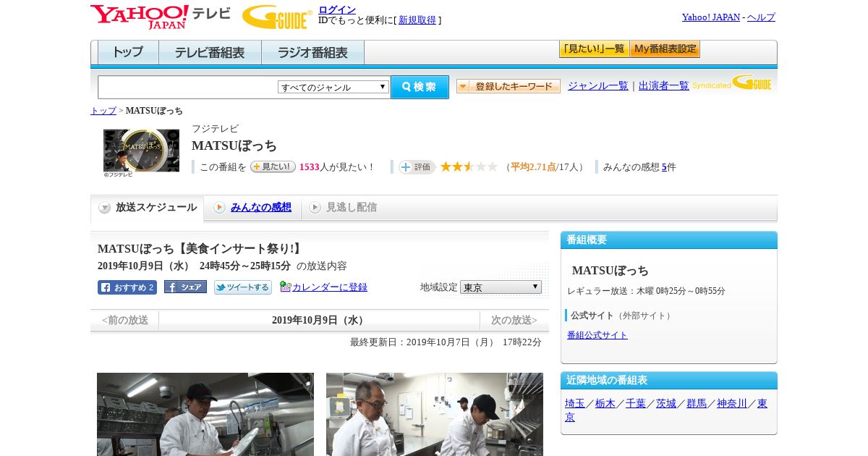Viewport: 868px width, 456px height.
Task: Go to <前の放送 previous broadcast
Action: click(x=125, y=320)
